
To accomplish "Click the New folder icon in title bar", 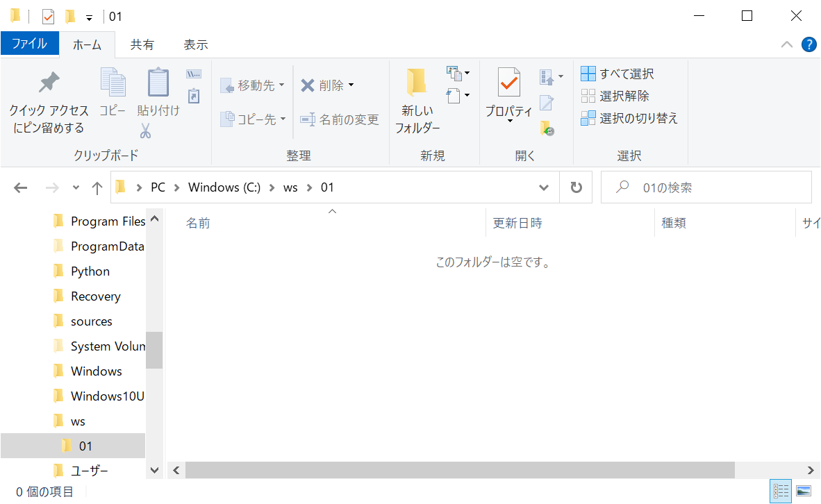I will point(69,17).
